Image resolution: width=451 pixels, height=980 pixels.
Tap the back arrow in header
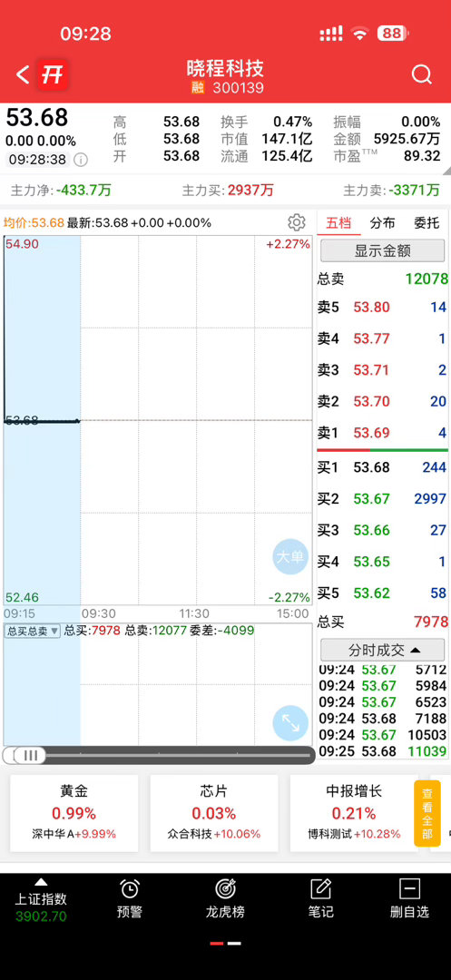[23, 75]
